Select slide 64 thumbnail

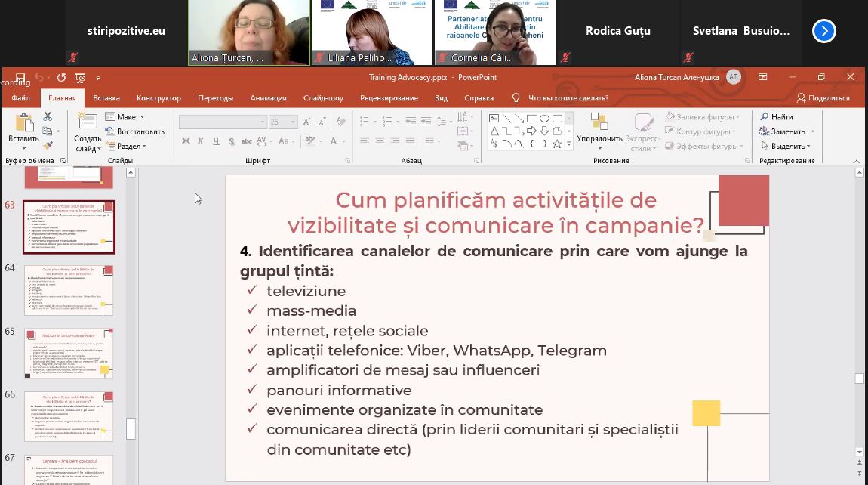click(x=68, y=290)
